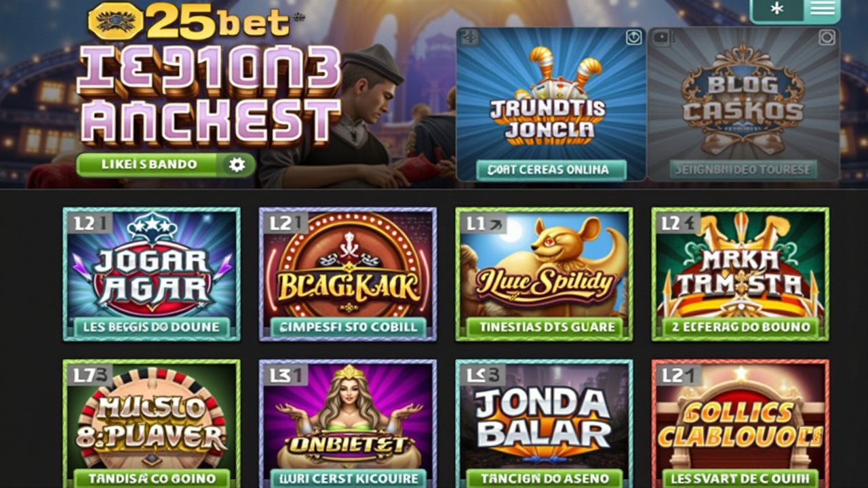868x488 pixels.
Task: Click top-left icon on BLOG CASKOS banner
Action: (x=662, y=38)
